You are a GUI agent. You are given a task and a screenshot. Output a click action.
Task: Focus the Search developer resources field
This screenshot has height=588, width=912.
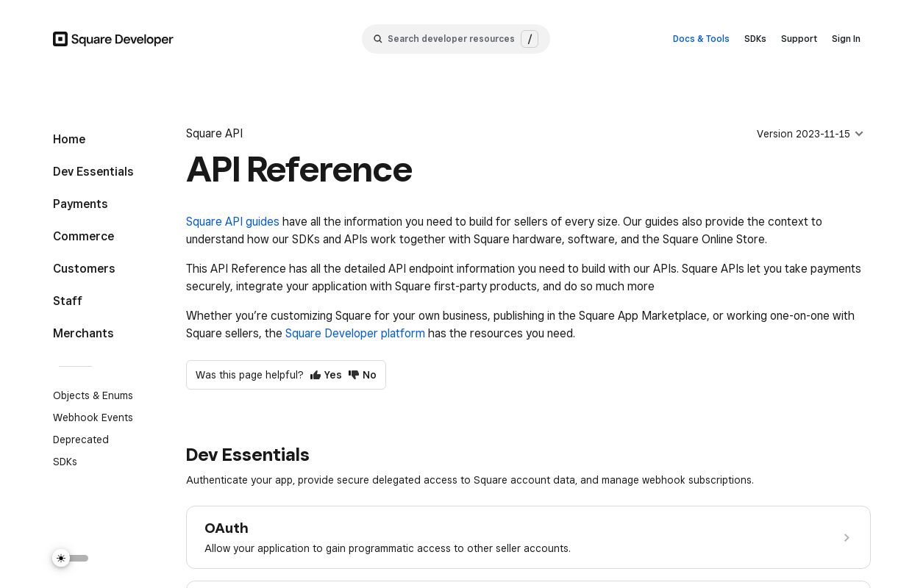(456, 39)
